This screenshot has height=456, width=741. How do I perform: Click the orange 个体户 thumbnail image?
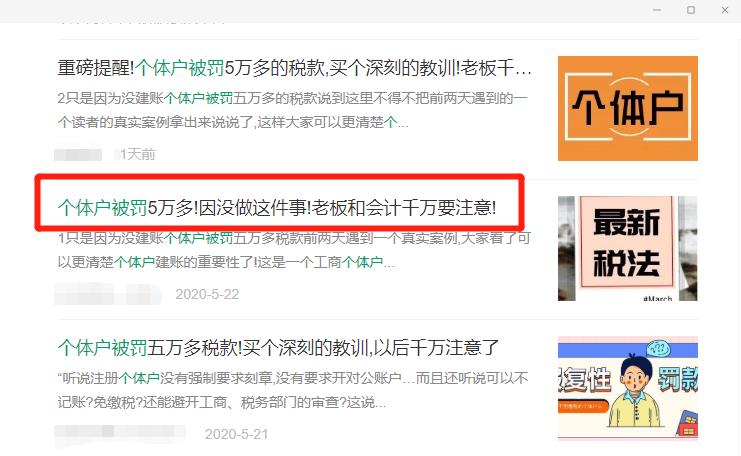[628, 108]
